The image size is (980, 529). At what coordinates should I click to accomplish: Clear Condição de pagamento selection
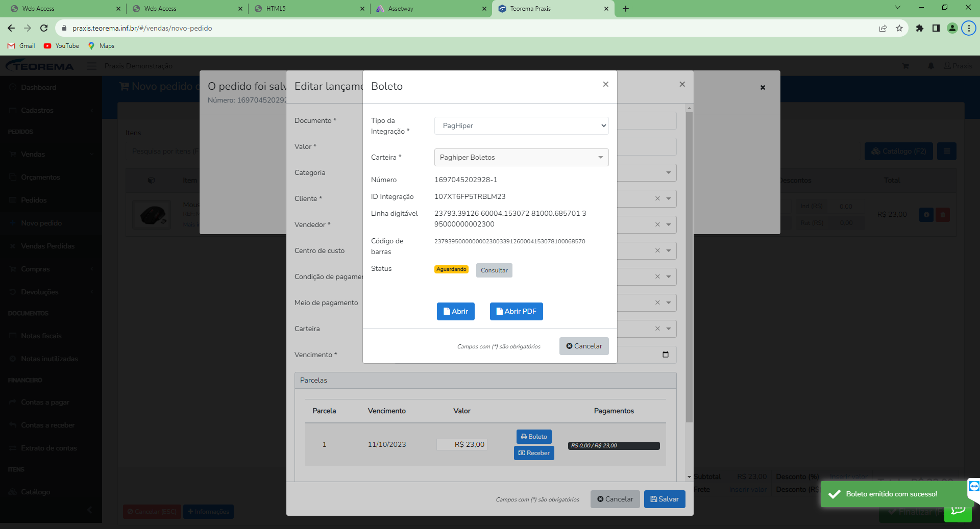tap(657, 276)
